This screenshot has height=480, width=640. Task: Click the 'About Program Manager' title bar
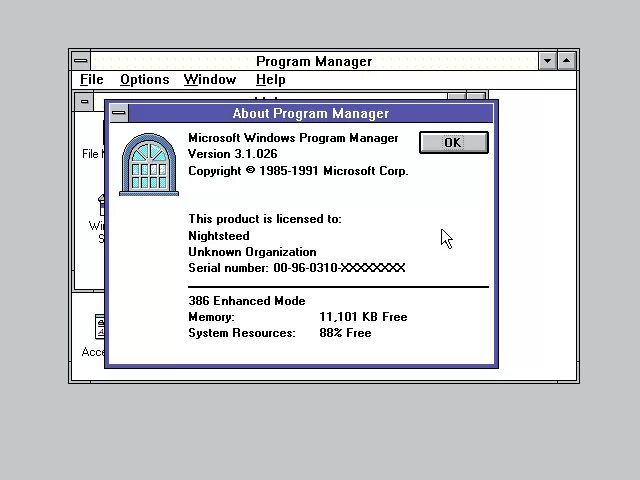(311, 113)
